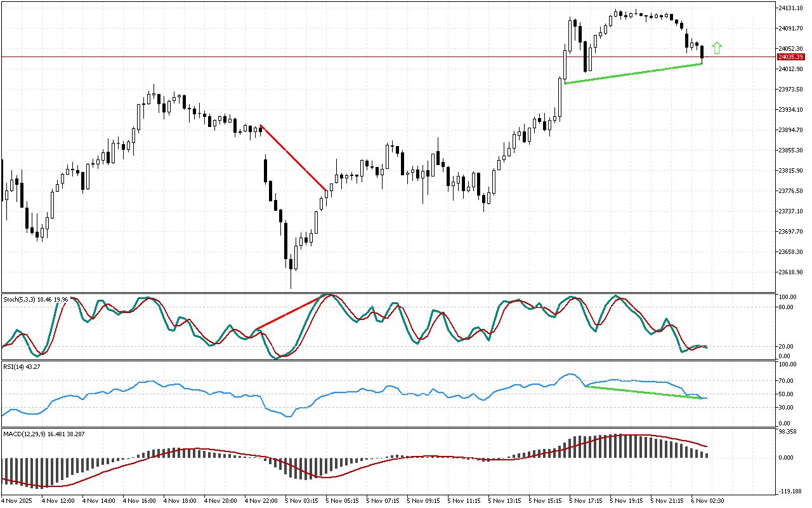812x508 pixels.
Task: Select the red 24035.39 current price tag
Action: tap(790, 57)
